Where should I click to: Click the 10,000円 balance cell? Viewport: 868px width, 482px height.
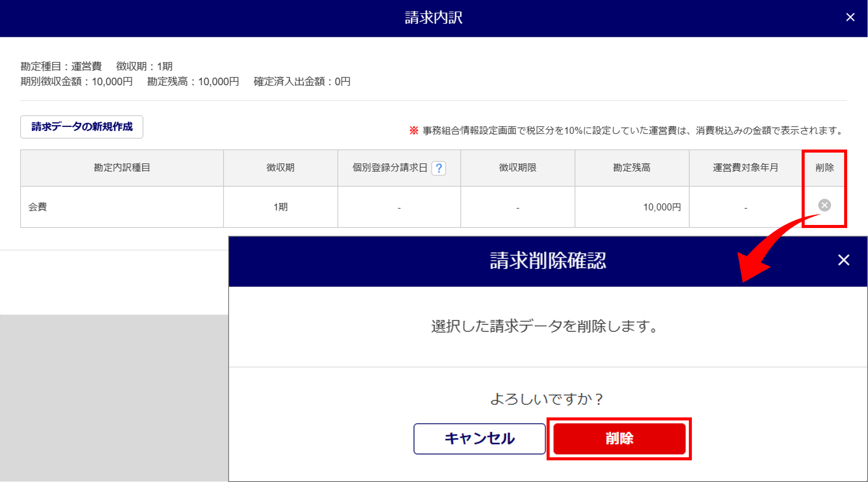coord(662,207)
